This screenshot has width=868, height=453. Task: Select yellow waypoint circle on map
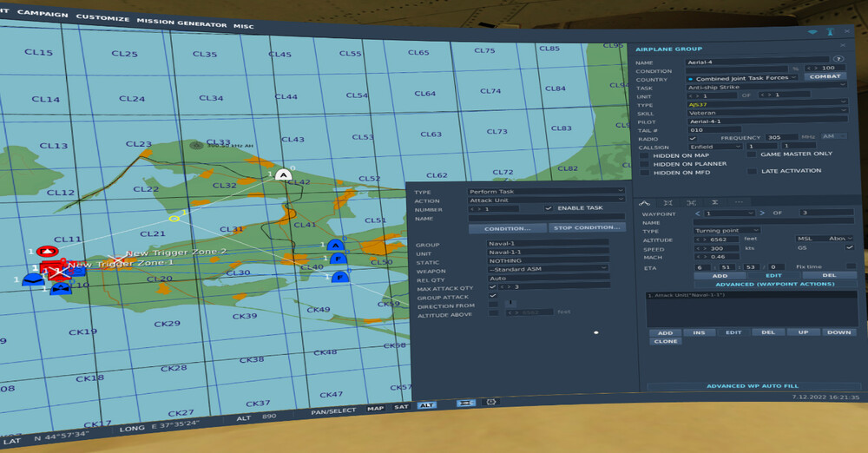tap(173, 218)
